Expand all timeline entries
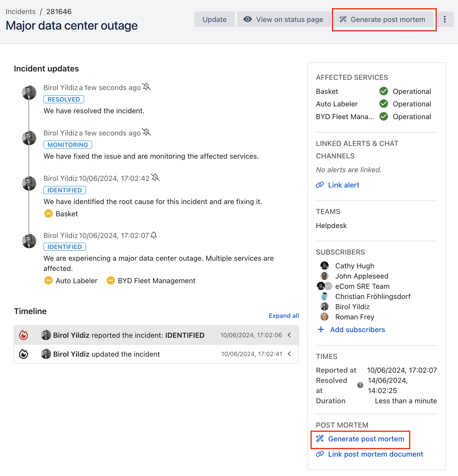The height and width of the screenshot is (476, 458). (x=284, y=316)
